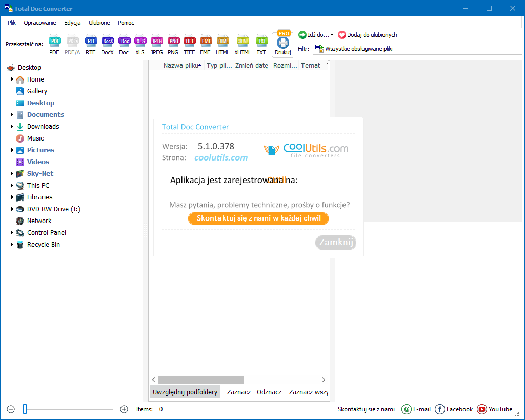Open the Pomoc menu
The width and height of the screenshot is (525, 420).
(x=126, y=23)
